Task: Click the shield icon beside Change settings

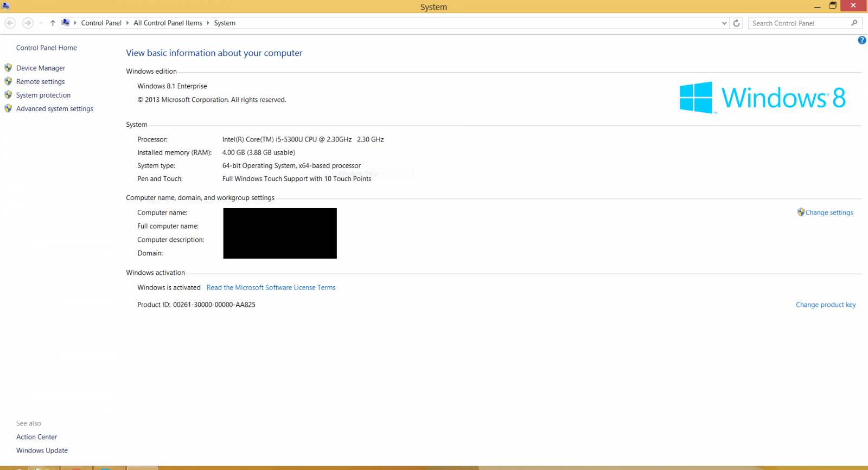Action: (x=801, y=213)
